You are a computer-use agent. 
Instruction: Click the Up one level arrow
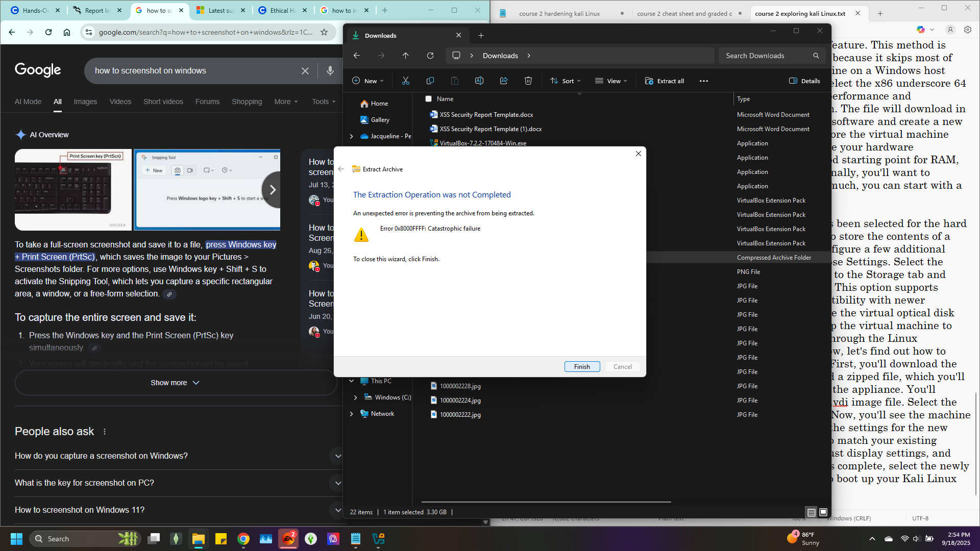[x=406, y=56]
